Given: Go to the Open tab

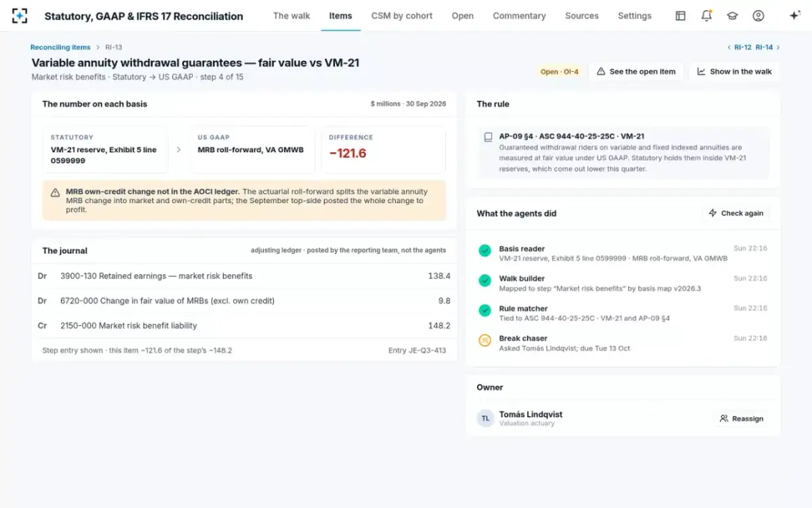Looking at the screenshot, I should tap(463, 16).
